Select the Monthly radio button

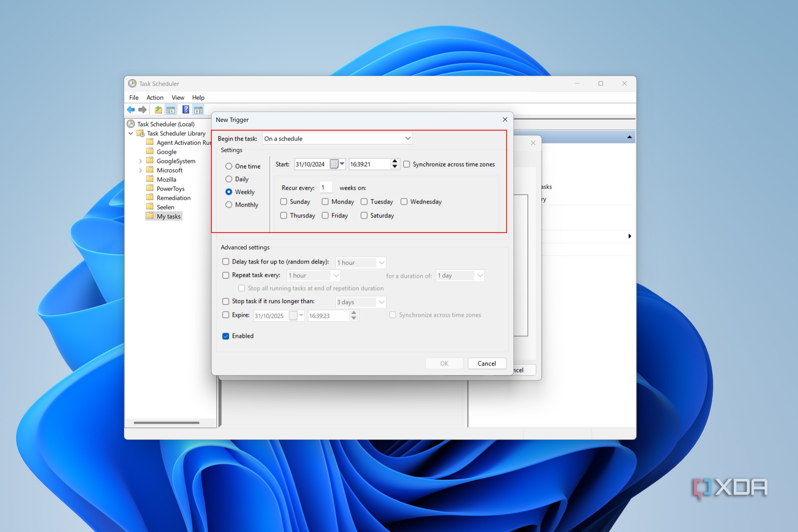229,205
